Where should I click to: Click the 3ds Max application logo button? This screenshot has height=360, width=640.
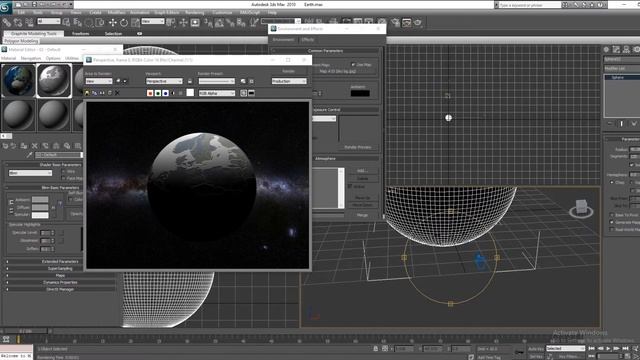[5, 7]
